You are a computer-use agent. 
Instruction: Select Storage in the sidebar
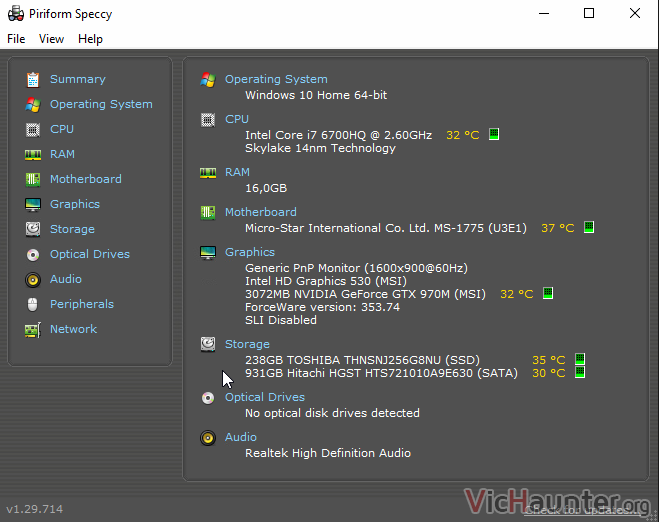[72, 229]
